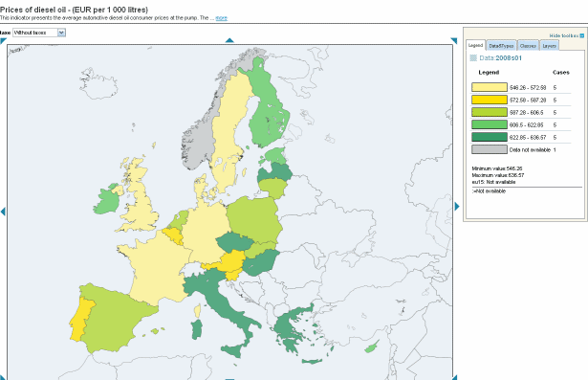Click the Minimum value 546.26 text

point(497,168)
